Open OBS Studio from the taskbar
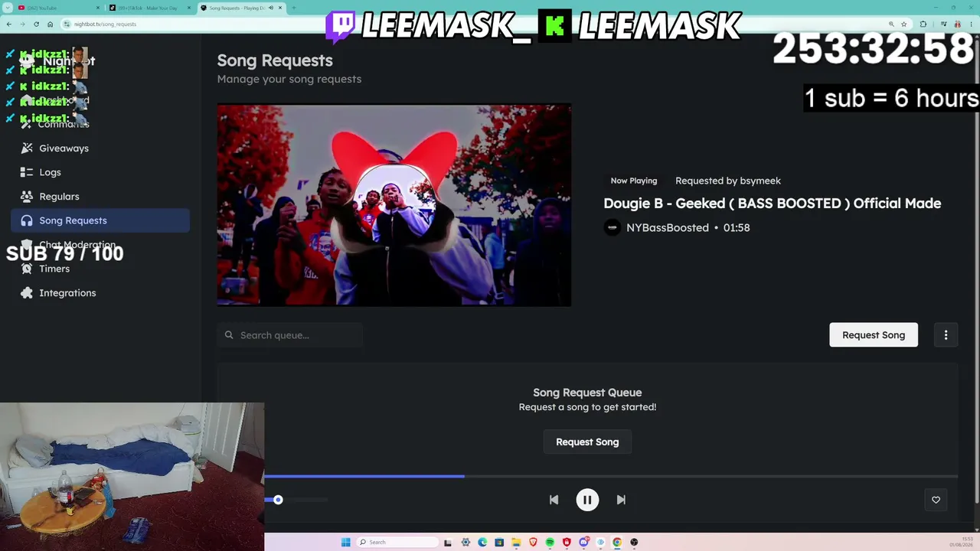This screenshot has height=551, width=980. 634,543
